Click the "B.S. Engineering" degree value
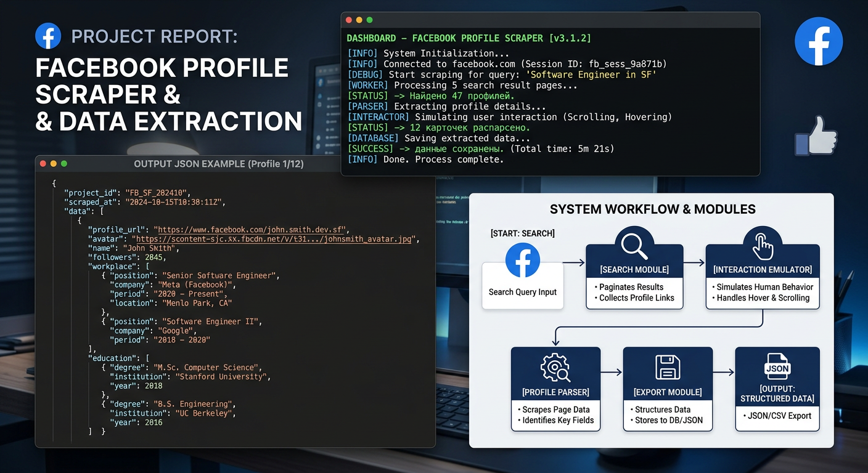Image resolution: width=868 pixels, height=473 pixels. 192,404
